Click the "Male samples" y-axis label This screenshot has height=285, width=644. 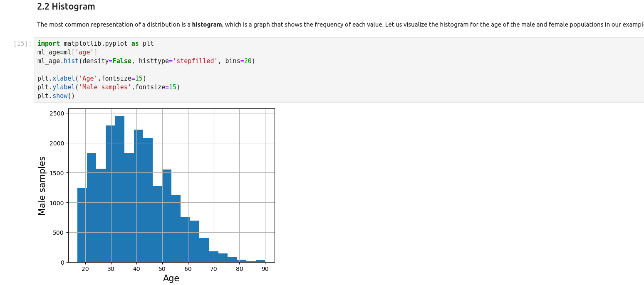coord(42,186)
